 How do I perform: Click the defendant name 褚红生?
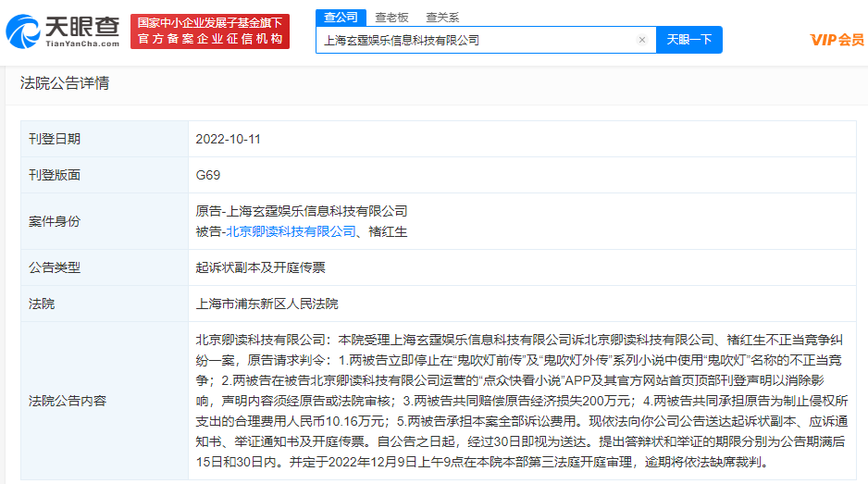(x=388, y=231)
